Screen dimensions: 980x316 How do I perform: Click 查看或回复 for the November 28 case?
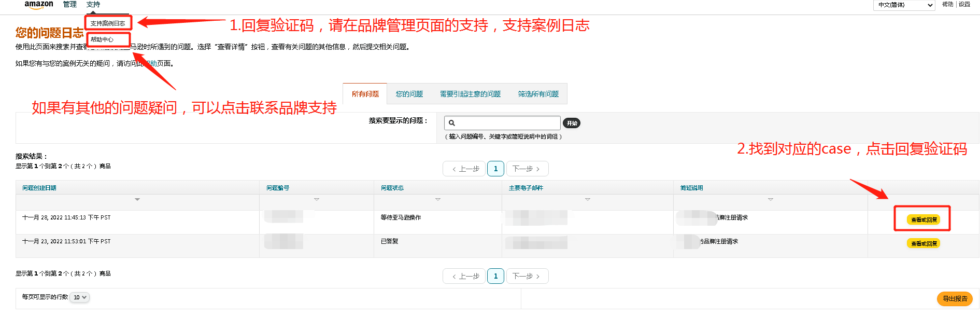tap(924, 219)
